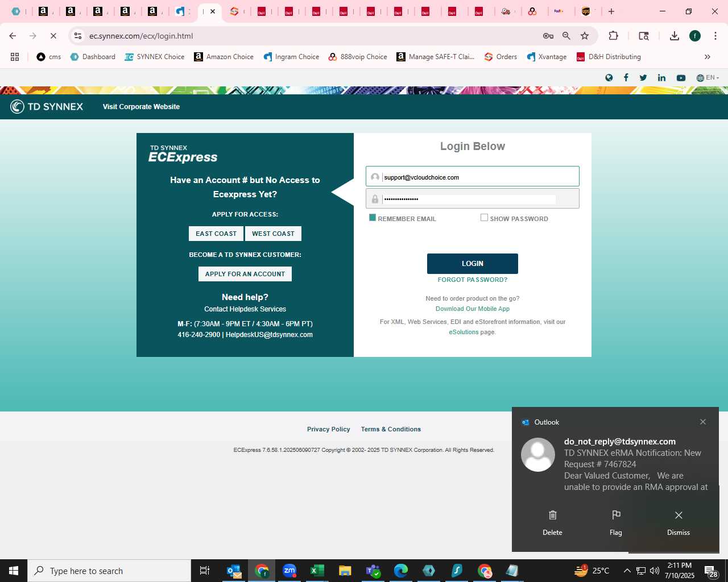Open the Windows Start menu
The image size is (728, 582).
tap(14, 571)
